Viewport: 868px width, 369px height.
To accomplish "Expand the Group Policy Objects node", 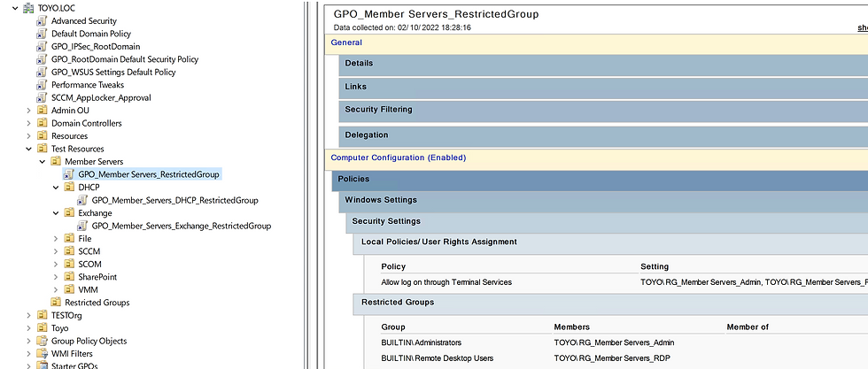I will click(28, 341).
